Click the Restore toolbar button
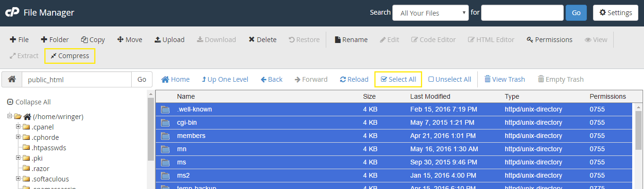This screenshot has width=644, height=189. pyautogui.click(x=304, y=40)
